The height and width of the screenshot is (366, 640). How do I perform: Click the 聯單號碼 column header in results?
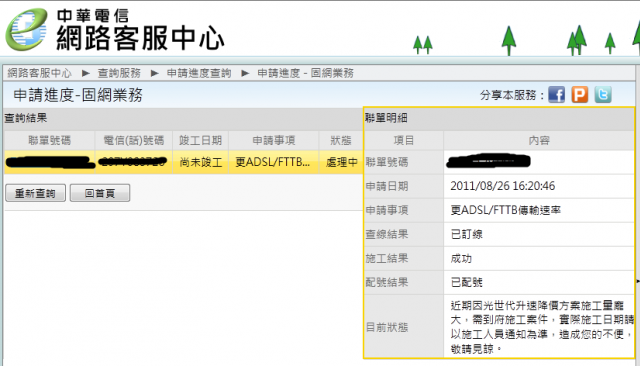point(49,140)
